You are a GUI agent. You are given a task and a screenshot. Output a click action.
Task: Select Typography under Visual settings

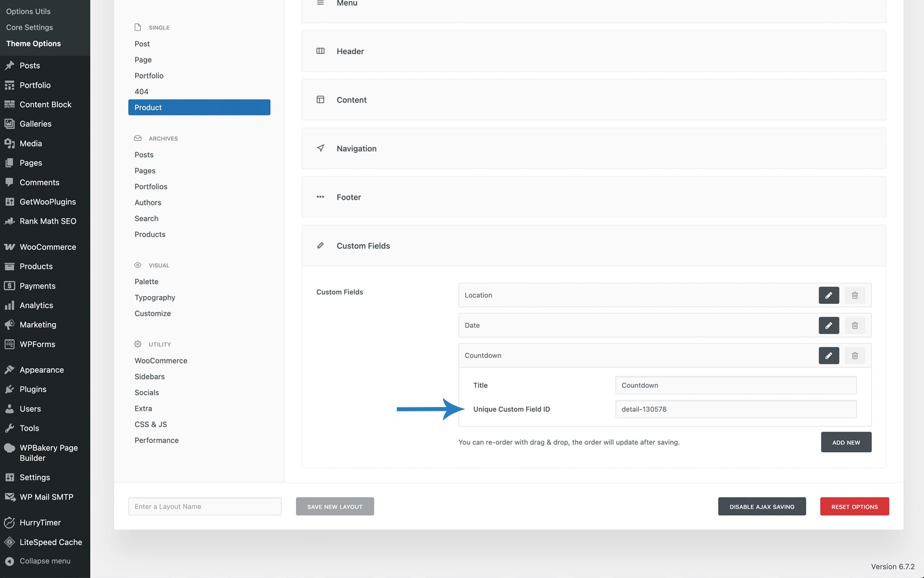click(154, 298)
